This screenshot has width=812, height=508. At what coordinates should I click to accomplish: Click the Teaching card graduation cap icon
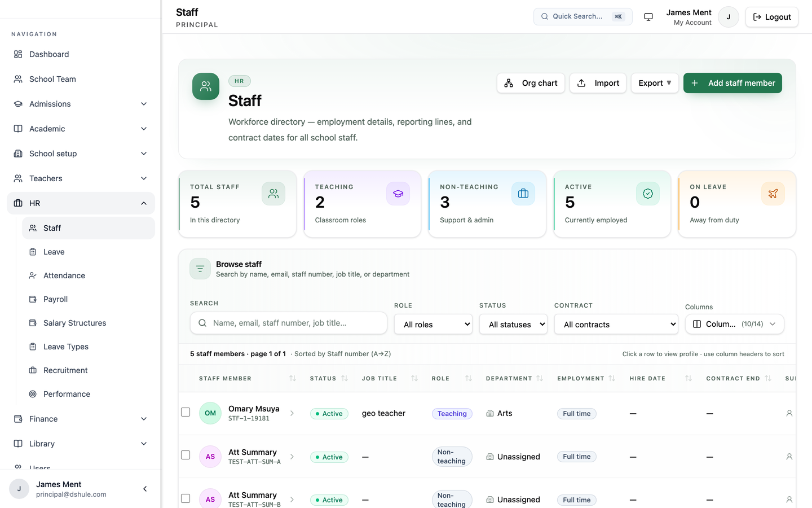pyautogui.click(x=398, y=194)
